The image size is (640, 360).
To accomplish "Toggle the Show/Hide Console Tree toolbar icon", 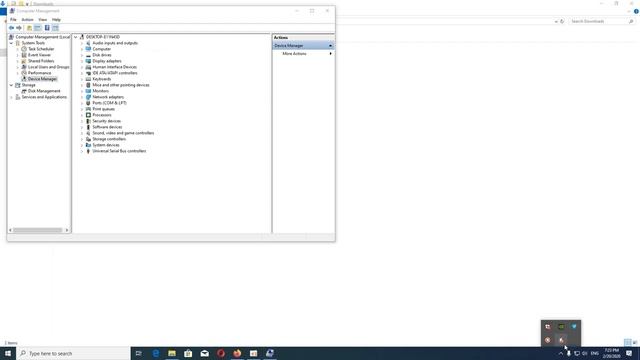I will click(38, 28).
